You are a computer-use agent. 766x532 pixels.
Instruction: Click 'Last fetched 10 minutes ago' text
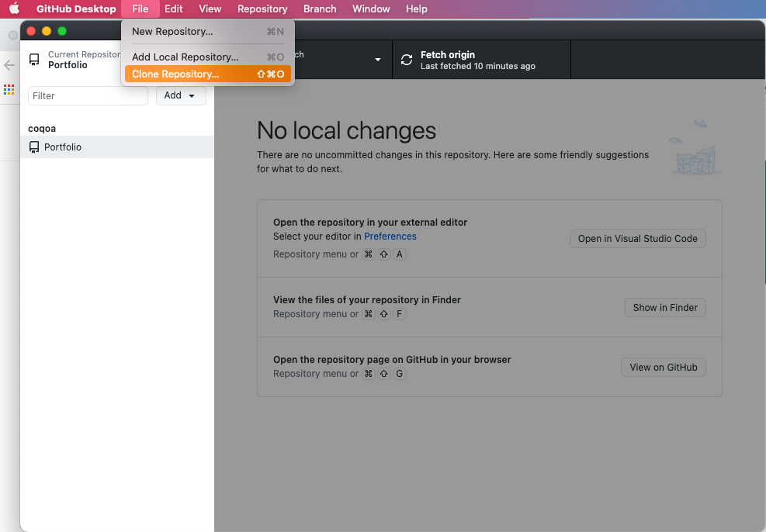point(478,66)
